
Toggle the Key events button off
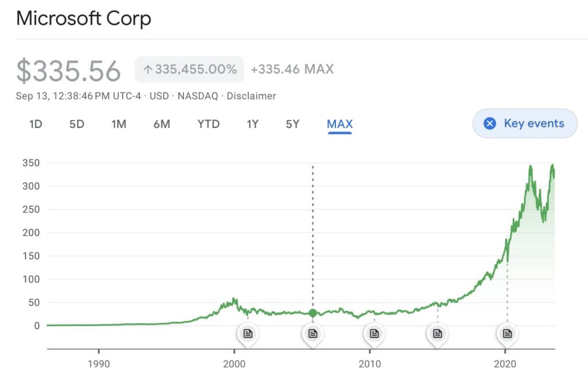click(x=525, y=123)
